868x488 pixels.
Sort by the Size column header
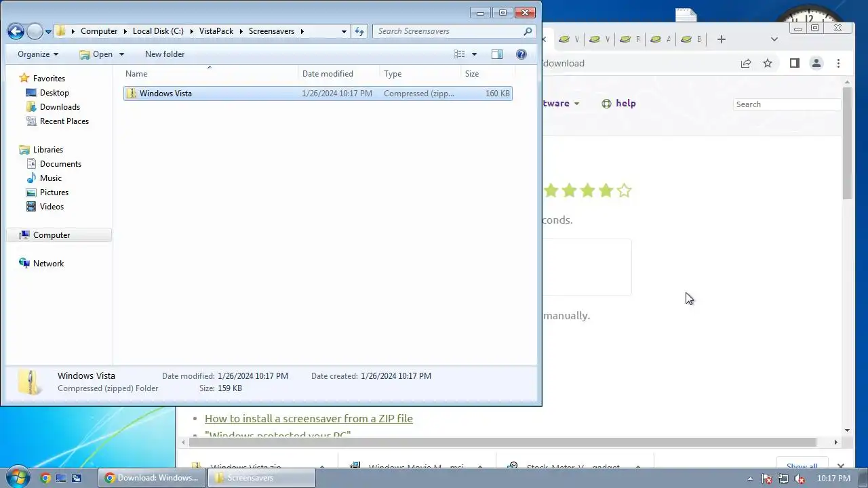[488, 74]
